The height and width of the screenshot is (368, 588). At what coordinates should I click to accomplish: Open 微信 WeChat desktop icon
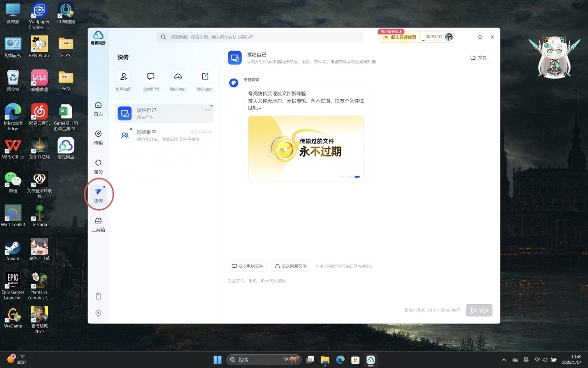[x=13, y=182]
